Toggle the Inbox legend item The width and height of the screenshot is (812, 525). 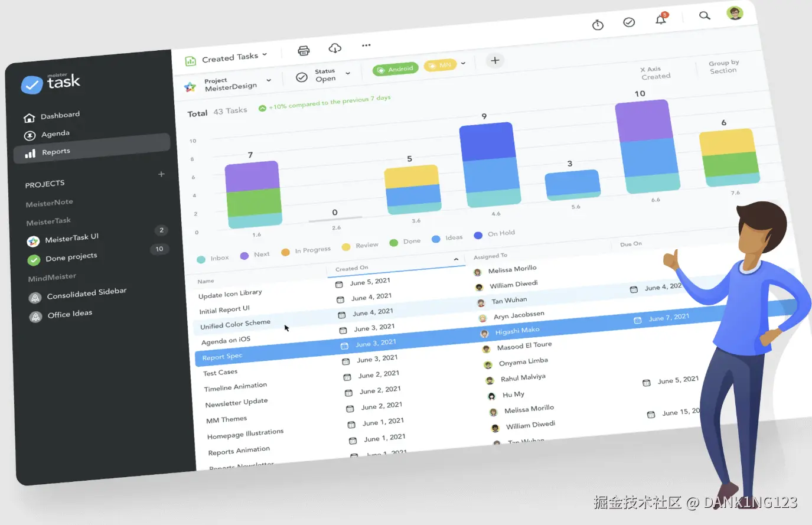[213, 258]
